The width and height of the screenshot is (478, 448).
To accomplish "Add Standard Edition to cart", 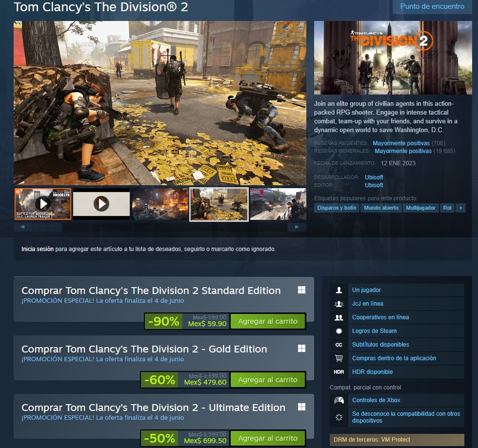I will coord(268,321).
